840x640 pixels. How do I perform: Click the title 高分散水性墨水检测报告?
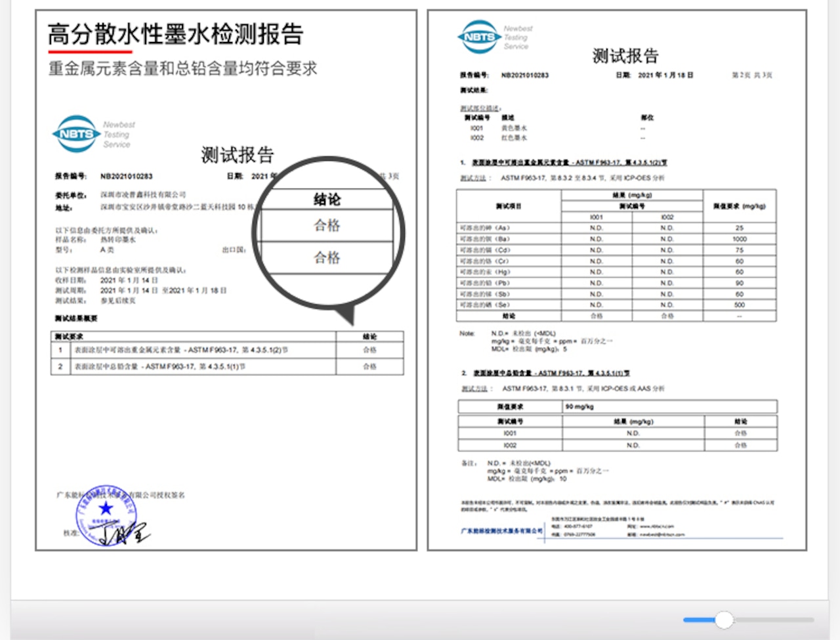(x=175, y=34)
